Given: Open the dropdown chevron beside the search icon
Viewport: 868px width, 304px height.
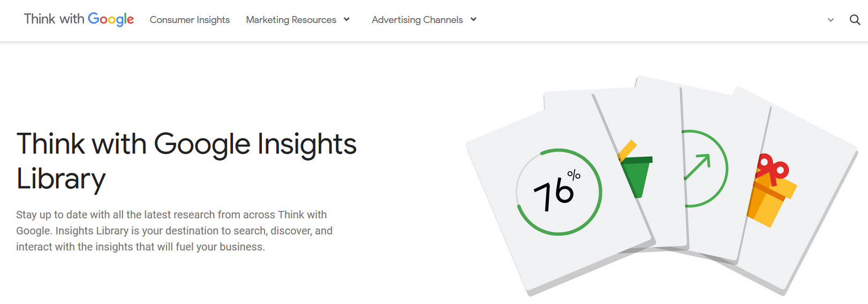Looking at the screenshot, I should click(x=831, y=20).
